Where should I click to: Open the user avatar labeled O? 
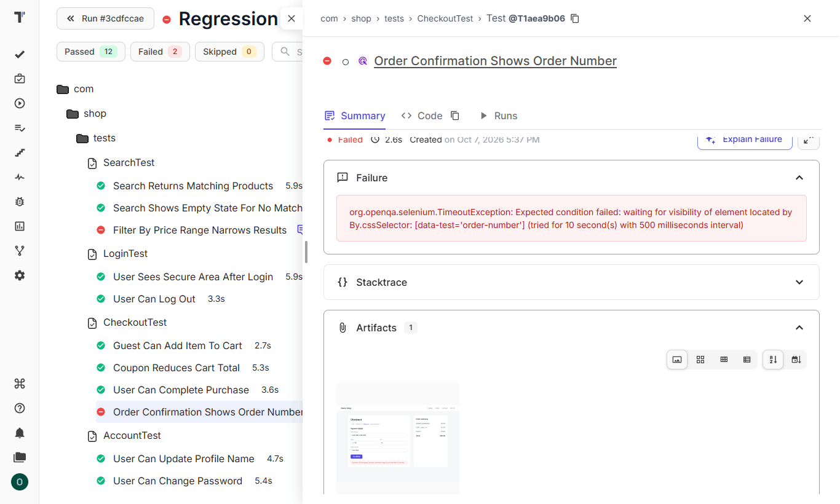pyautogui.click(x=20, y=482)
